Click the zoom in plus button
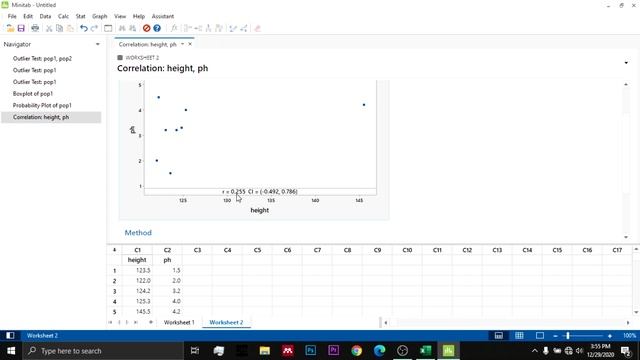 point(610,336)
